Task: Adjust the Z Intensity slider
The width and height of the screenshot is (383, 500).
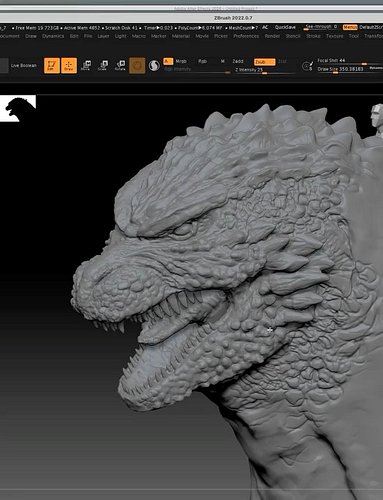Action: [x=264, y=70]
